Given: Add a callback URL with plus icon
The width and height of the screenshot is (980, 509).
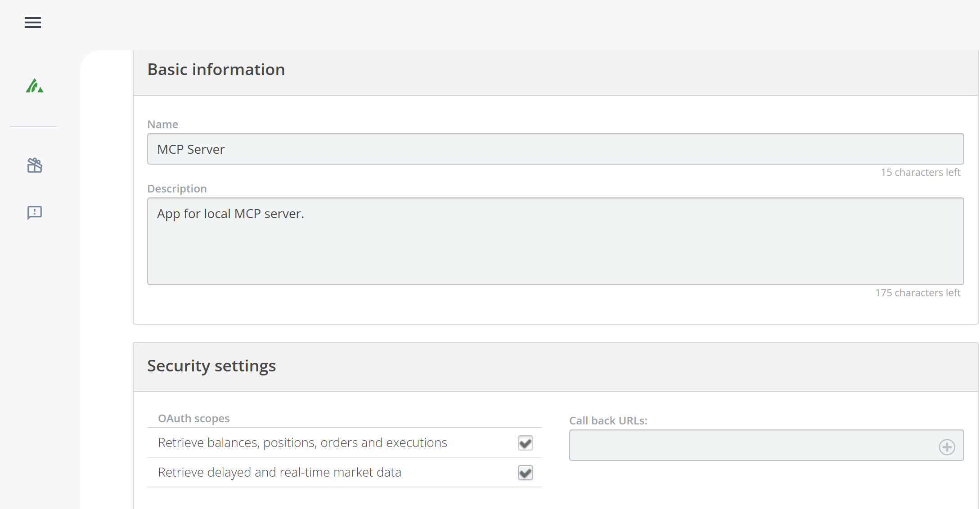Looking at the screenshot, I should [947, 446].
